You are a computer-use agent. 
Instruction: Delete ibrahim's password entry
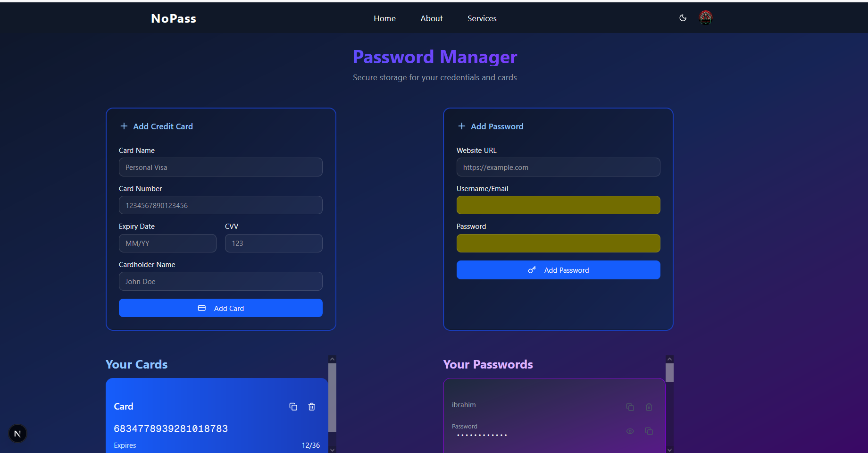tap(649, 407)
